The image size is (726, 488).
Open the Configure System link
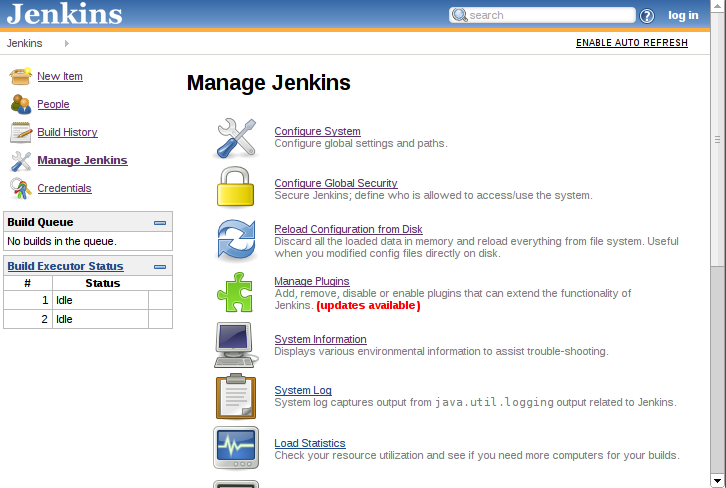click(317, 131)
